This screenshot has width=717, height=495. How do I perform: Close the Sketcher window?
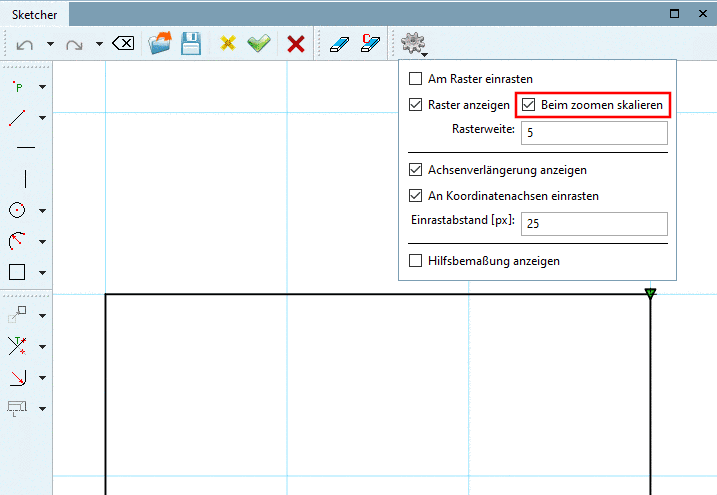point(703,14)
